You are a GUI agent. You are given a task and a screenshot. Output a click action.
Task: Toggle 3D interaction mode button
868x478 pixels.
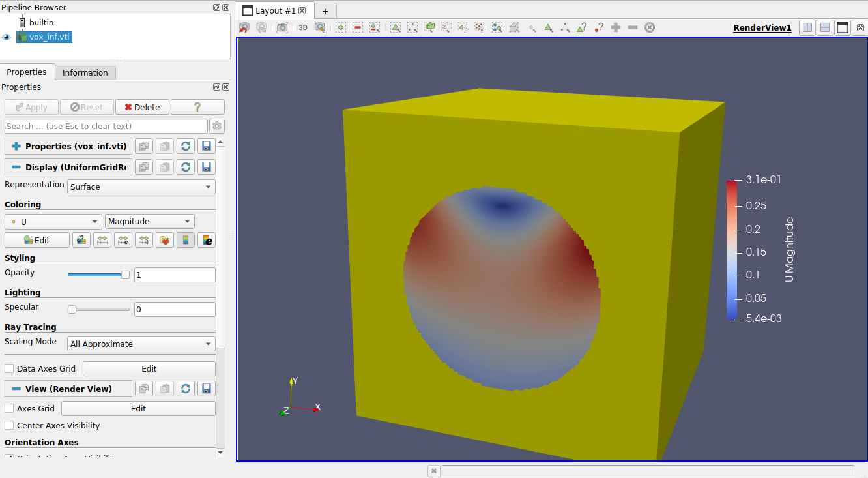[x=303, y=27]
